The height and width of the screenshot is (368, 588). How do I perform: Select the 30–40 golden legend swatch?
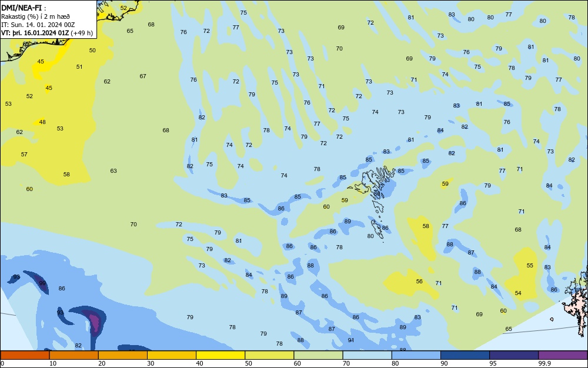pyautogui.click(x=172, y=355)
